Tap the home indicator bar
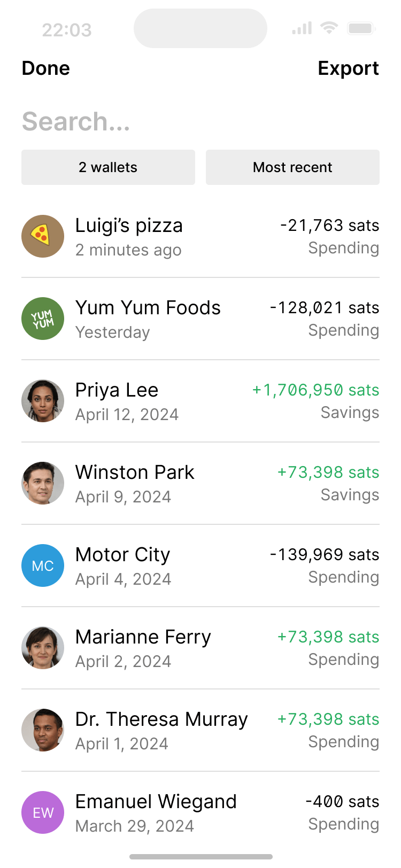The width and height of the screenshot is (401, 868). tap(200, 857)
